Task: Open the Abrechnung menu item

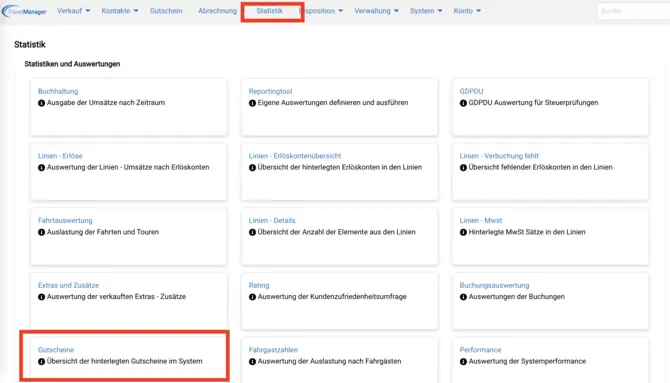Action: tap(217, 11)
